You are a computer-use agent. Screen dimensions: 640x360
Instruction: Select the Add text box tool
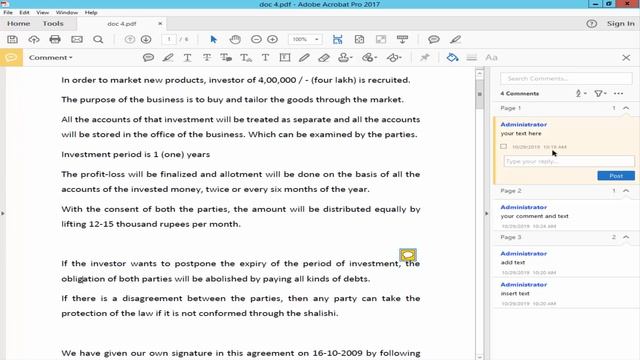pyautogui.click(x=284, y=58)
